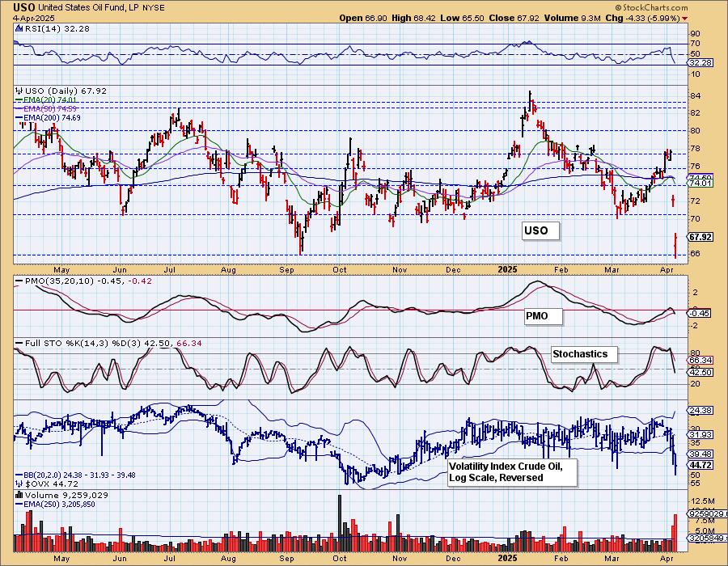This screenshot has width=728, height=566.
Task: Click the 44.72 value tag on the OVX scale
Action: point(700,465)
